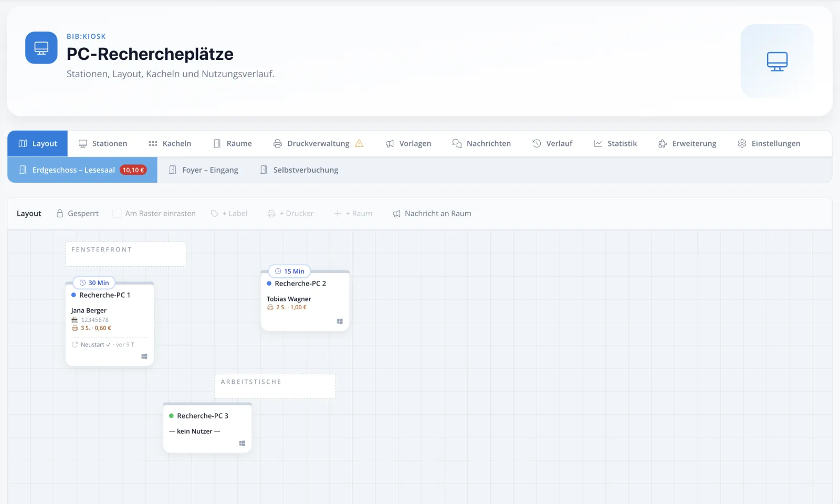The width and height of the screenshot is (840, 504).
Task: Click the 30 Min timer badge
Action: 94,283
